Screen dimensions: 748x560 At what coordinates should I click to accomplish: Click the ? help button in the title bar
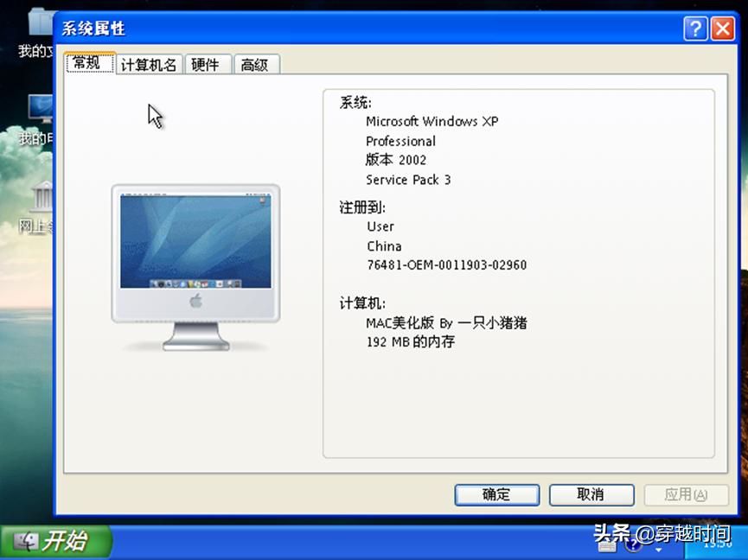click(x=695, y=29)
